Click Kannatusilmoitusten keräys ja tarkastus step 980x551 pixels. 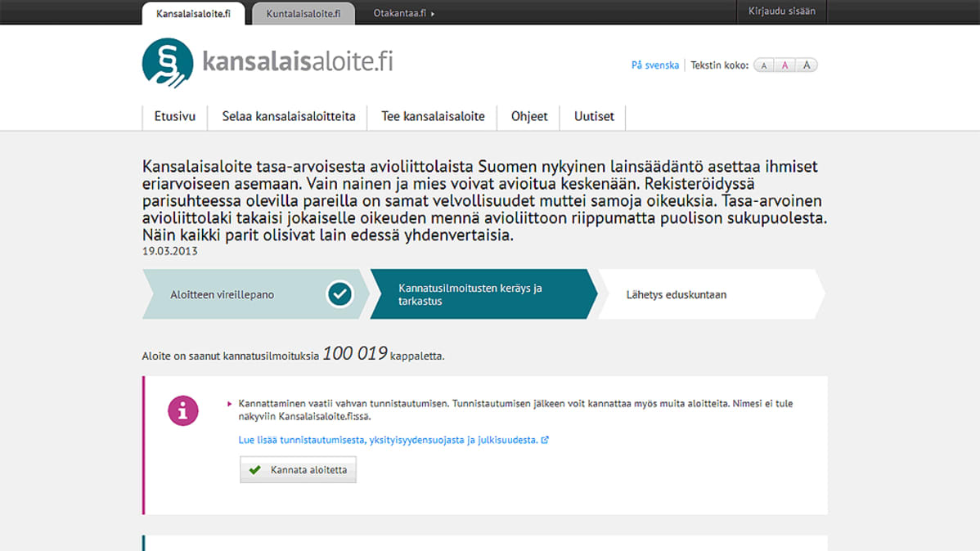pos(483,294)
